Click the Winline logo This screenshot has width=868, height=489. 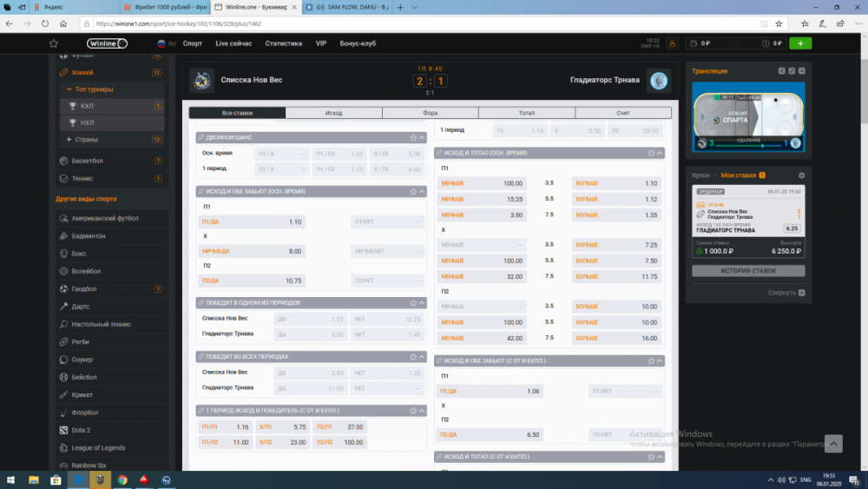point(106,43)
